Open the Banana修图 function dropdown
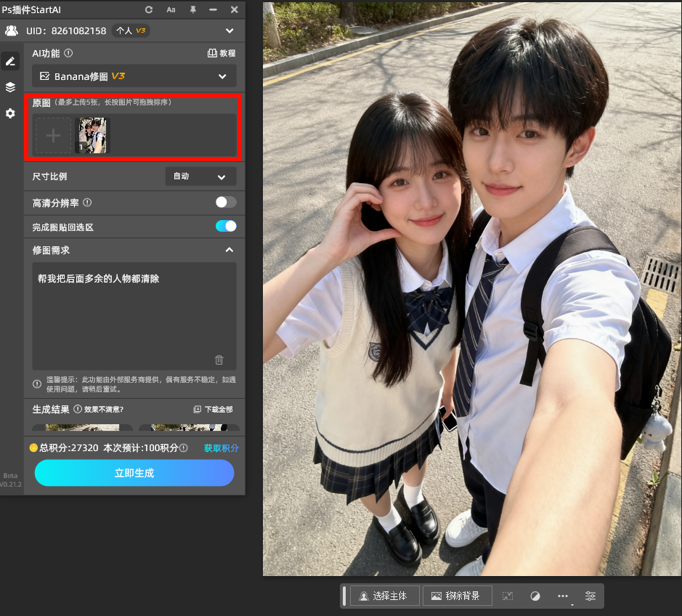This screenshot has width=682, height=616. (x=134, y=76)
